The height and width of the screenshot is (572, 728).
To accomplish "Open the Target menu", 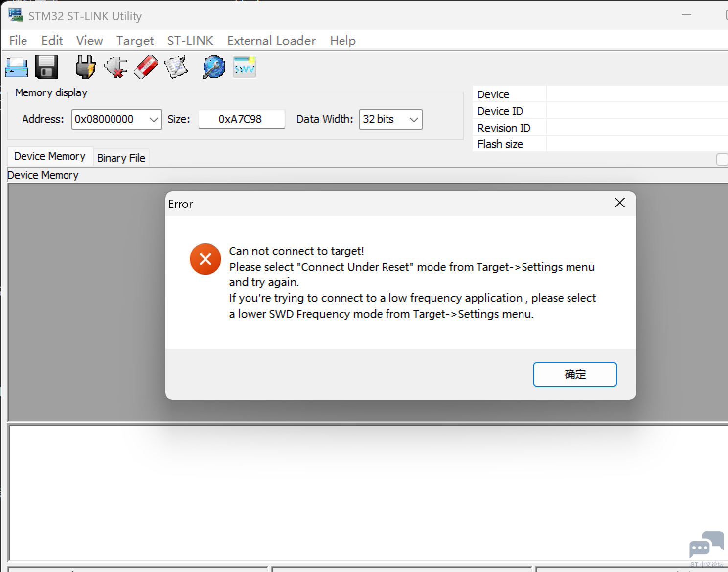I will [x=135, y=40].
